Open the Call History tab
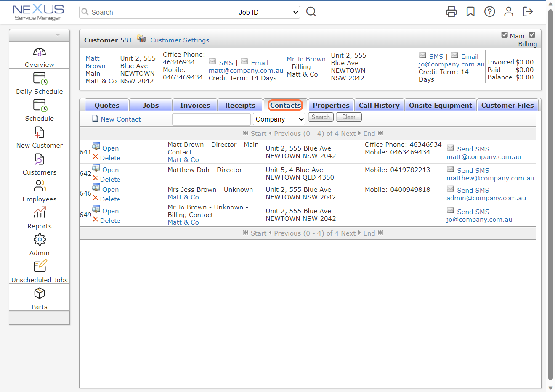555x392 pixels. point(379,105)
